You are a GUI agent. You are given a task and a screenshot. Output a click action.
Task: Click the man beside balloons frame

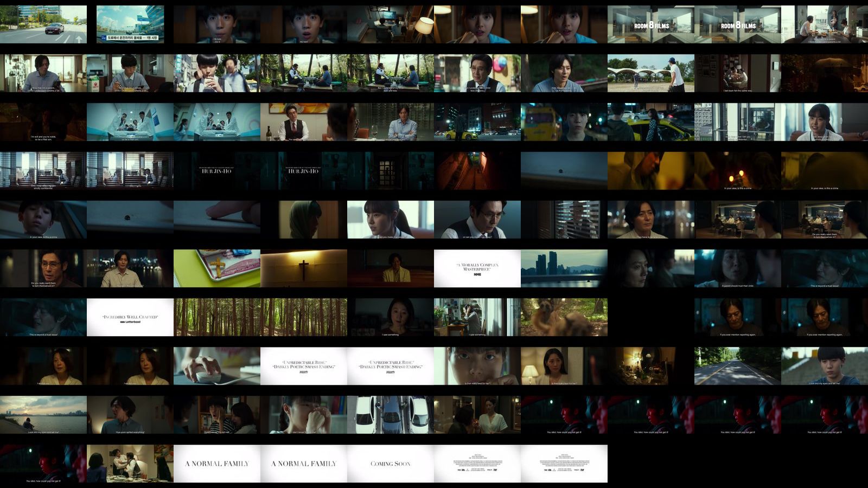click(x=477, y=73)
